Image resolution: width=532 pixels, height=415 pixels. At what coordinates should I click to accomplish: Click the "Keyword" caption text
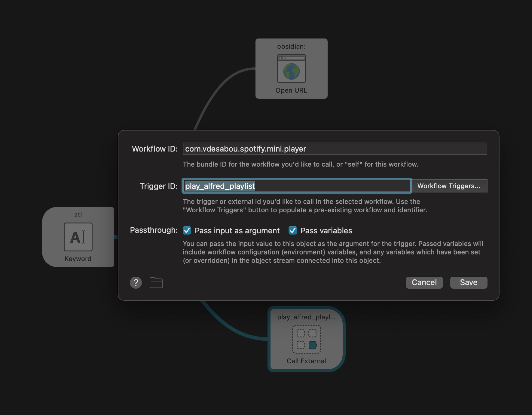78,259
